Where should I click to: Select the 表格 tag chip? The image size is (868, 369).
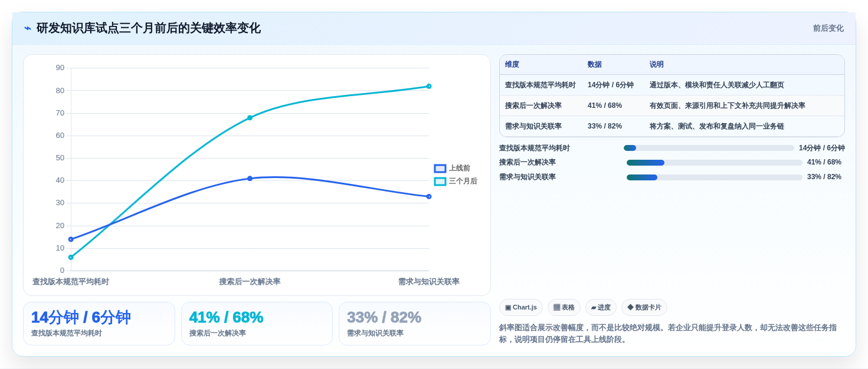(564, 308)
